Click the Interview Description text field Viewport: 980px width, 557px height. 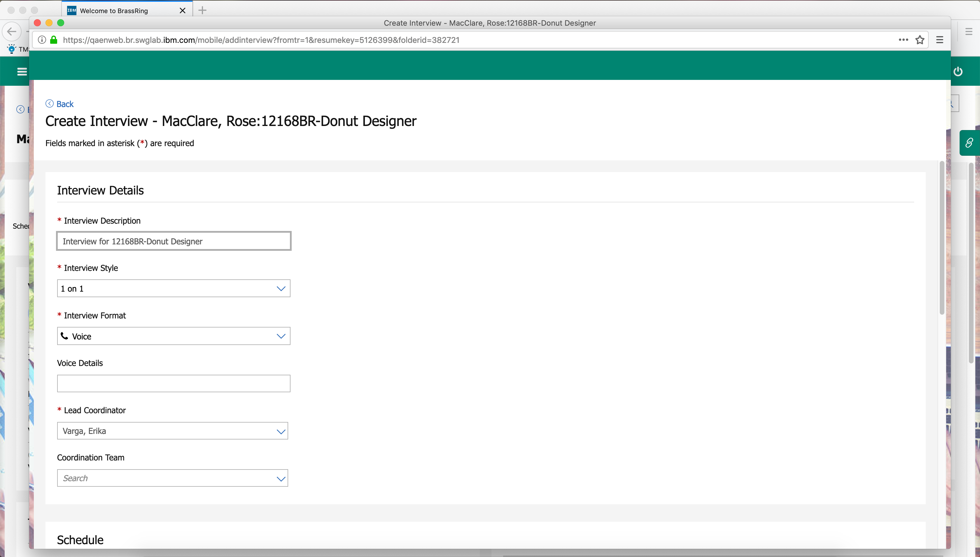point(173,241)
